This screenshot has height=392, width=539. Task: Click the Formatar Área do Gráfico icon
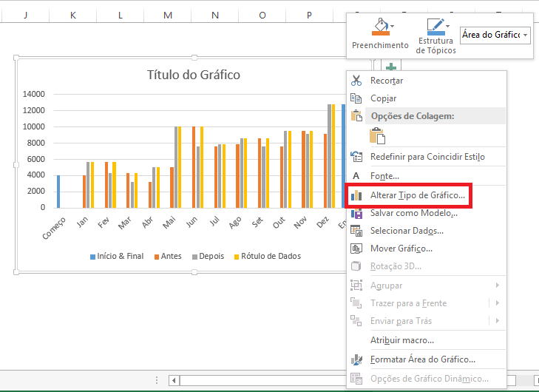(356, 359)
